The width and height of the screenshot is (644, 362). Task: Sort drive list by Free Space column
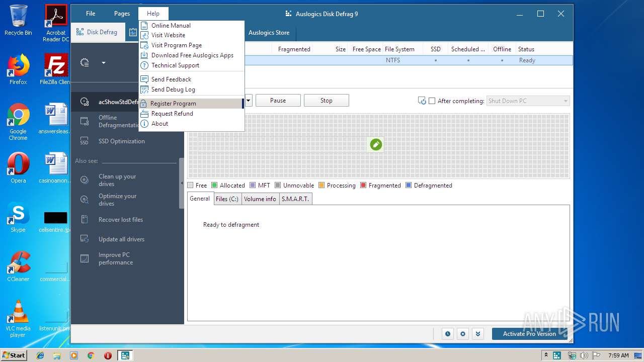pos(366,49)
